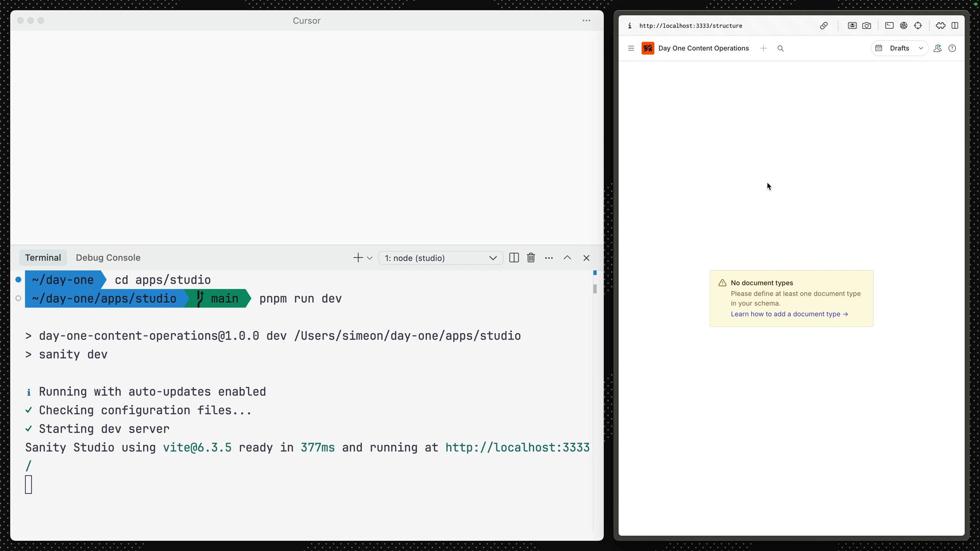Copy the page link with the chain icon

click(x=824, y=26)
